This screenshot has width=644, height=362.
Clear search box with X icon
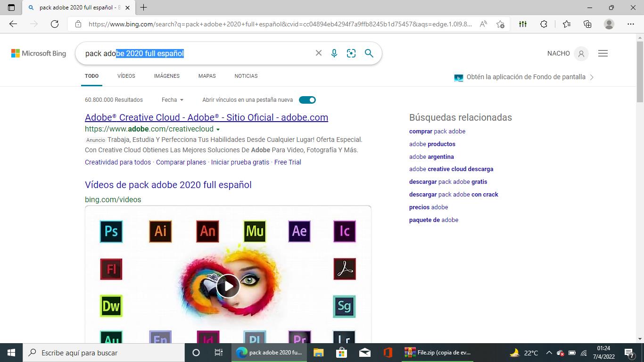point(319,53)
